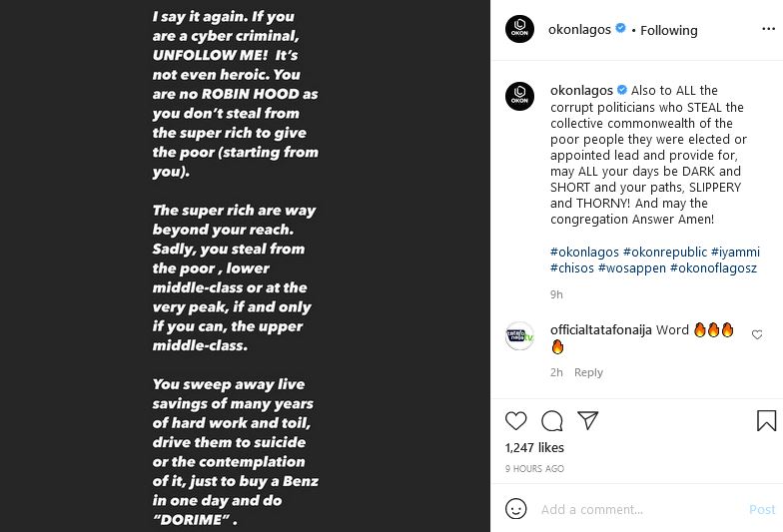The image size is (783, 532).
Task: Like officialtatafonaija's comment
Action: tap(757, 335)
